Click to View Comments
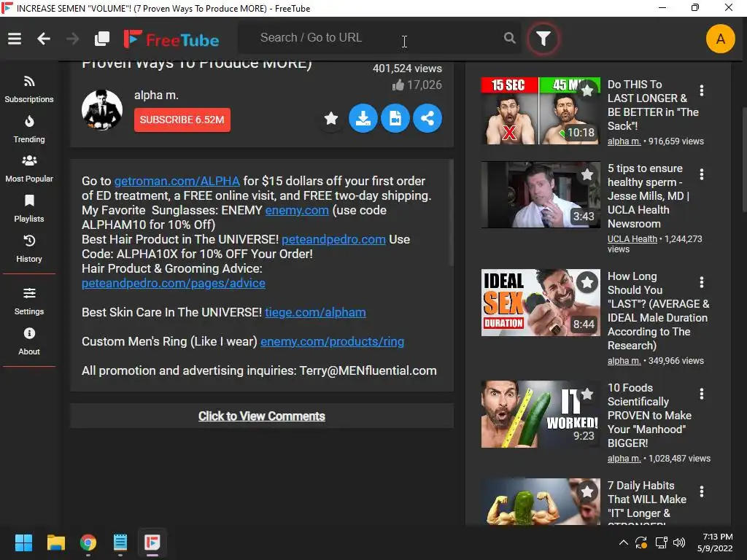The image size is (747, 560). [262, 416]
